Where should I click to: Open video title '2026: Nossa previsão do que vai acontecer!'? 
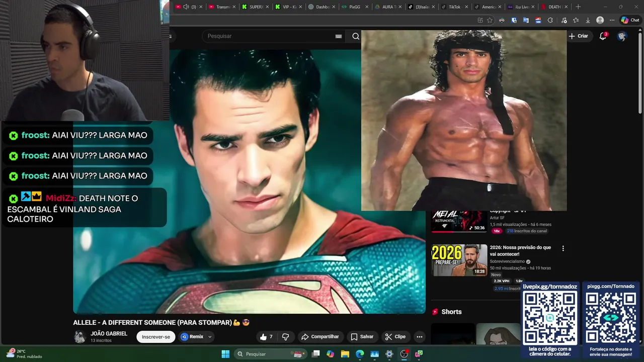[520, 250]
